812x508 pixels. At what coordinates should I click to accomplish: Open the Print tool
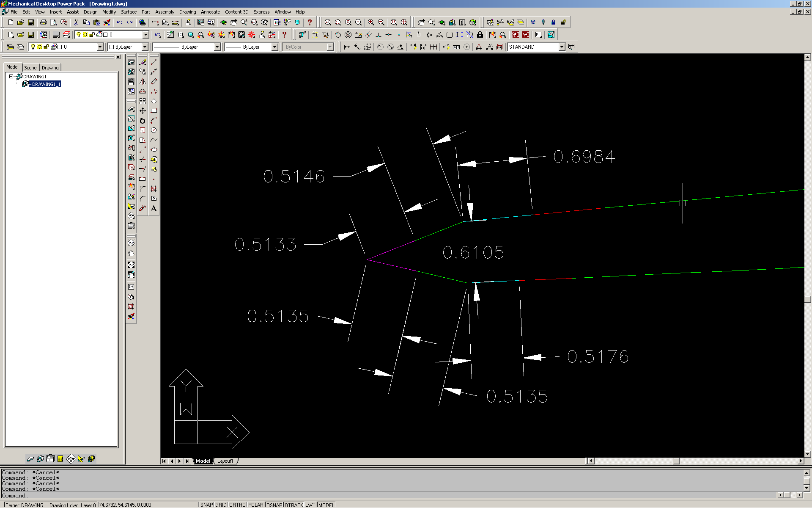[44, 22]
